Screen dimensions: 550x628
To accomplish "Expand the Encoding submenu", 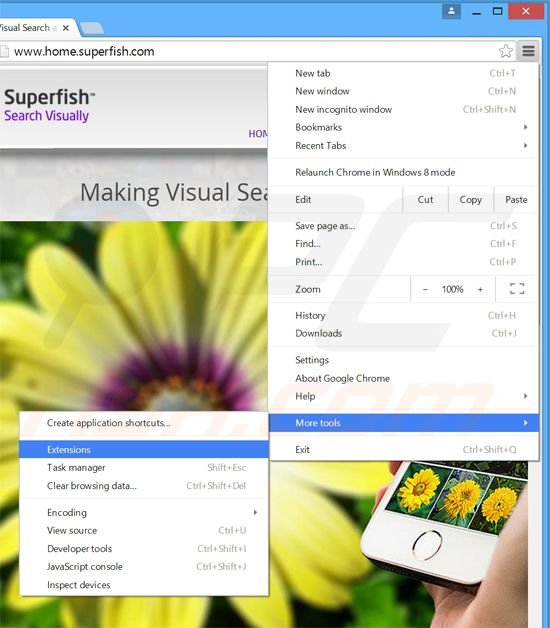I will 144,513.
